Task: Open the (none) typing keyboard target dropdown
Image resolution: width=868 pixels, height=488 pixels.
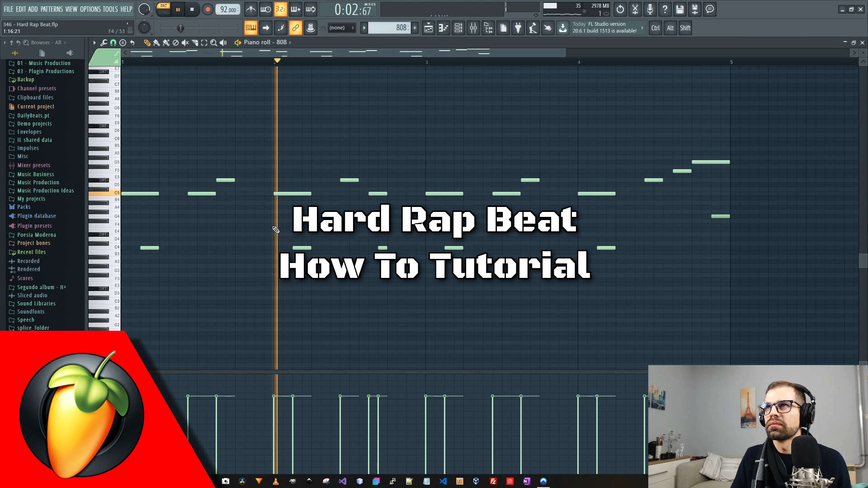Action: coord(341,28)
